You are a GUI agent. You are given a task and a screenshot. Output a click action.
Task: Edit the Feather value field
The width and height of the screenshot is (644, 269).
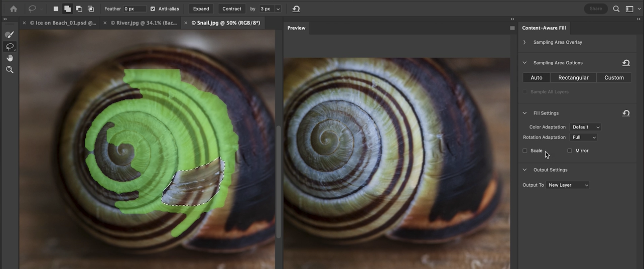(x=135, y=9)
